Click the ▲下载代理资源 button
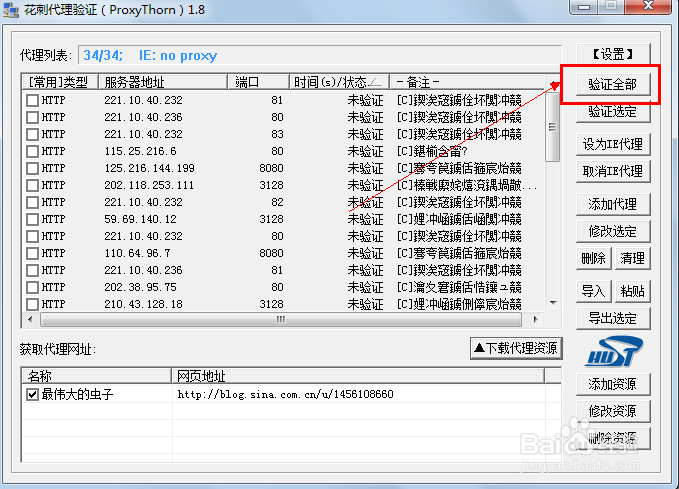Viewport: 679px width, 489px height. [516, 348]
